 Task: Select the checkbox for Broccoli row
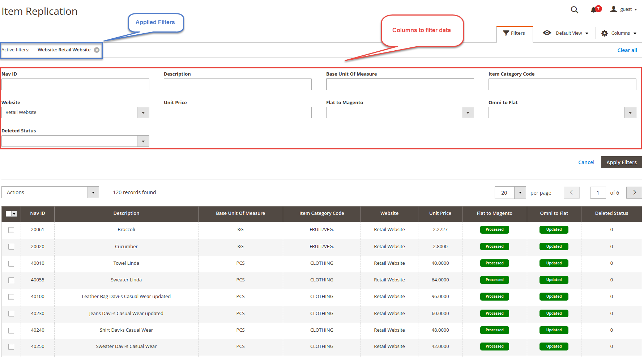coord(11,230)
